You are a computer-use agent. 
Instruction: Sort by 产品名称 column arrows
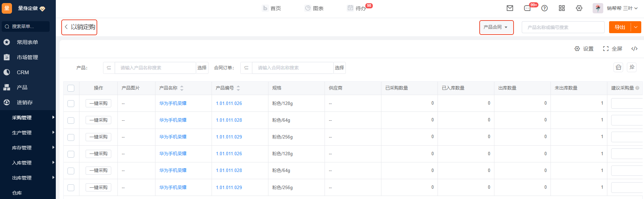pos(182,88)
